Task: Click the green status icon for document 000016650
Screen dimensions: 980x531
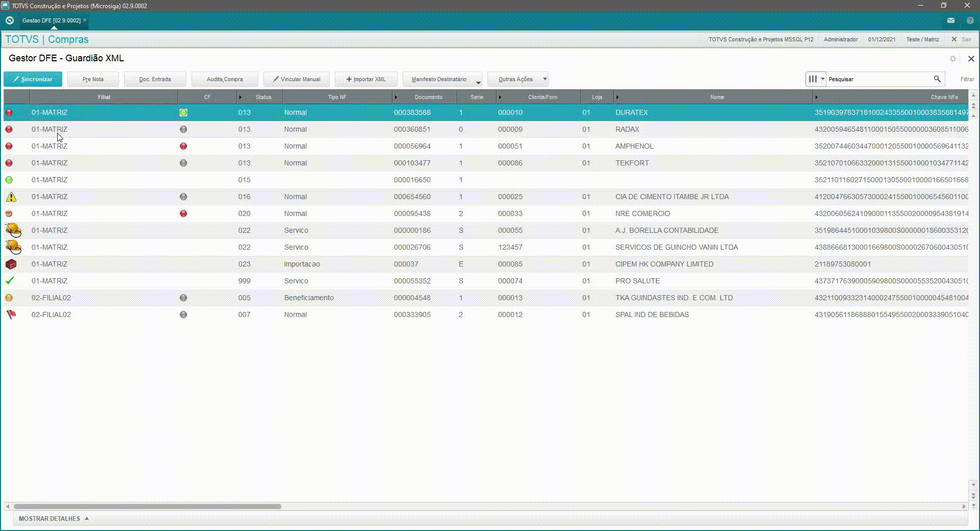Action: [9, 180]
